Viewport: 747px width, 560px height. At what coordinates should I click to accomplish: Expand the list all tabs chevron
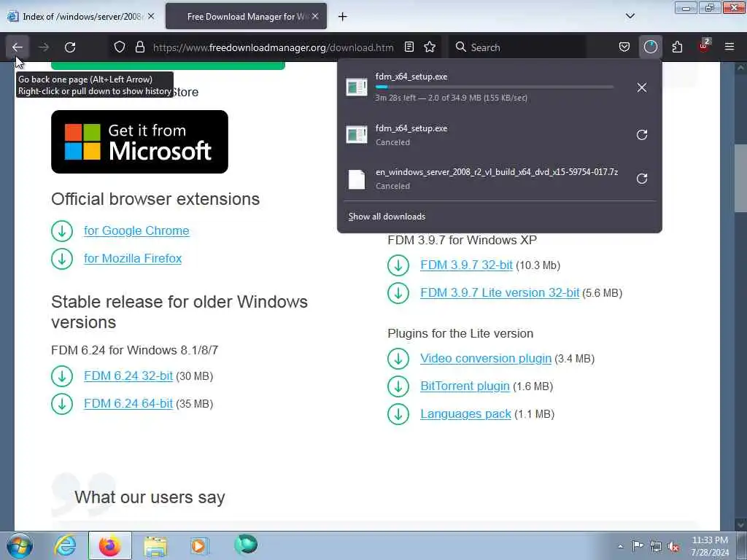(x=630, y=16)
